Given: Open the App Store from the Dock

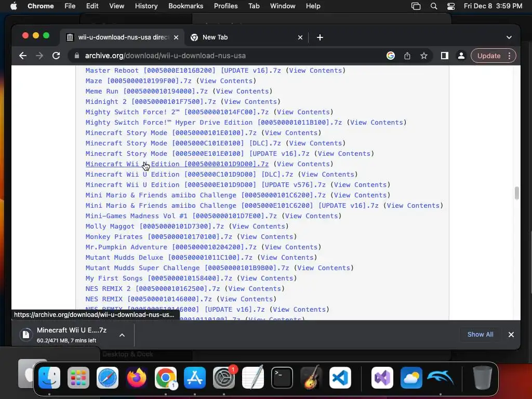Looking at the screenshot, I should coord(195,377).
